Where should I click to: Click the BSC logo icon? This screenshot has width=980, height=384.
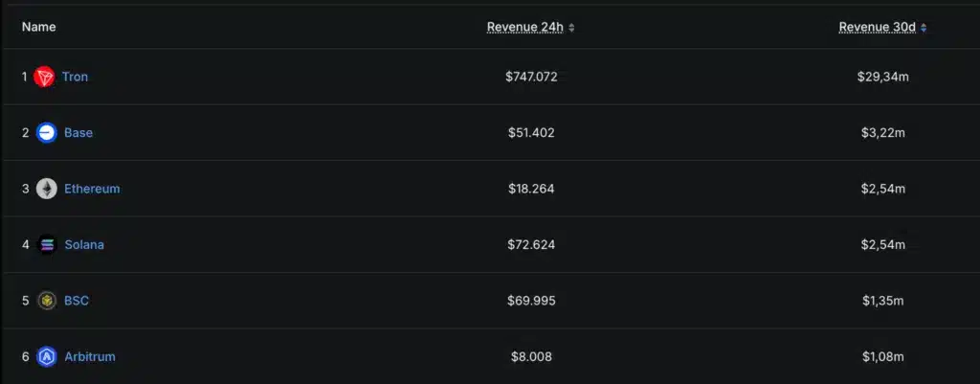coord(47,301)
